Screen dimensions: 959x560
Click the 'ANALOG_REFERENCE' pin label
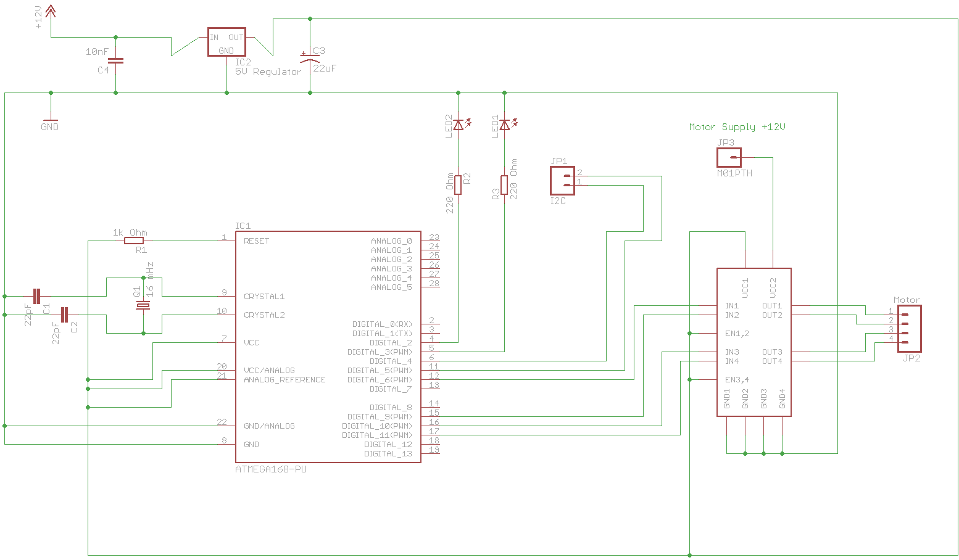(x=284, y=380)
